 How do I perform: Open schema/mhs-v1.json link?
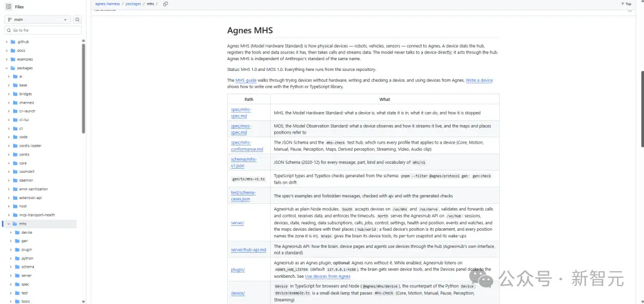244,162
